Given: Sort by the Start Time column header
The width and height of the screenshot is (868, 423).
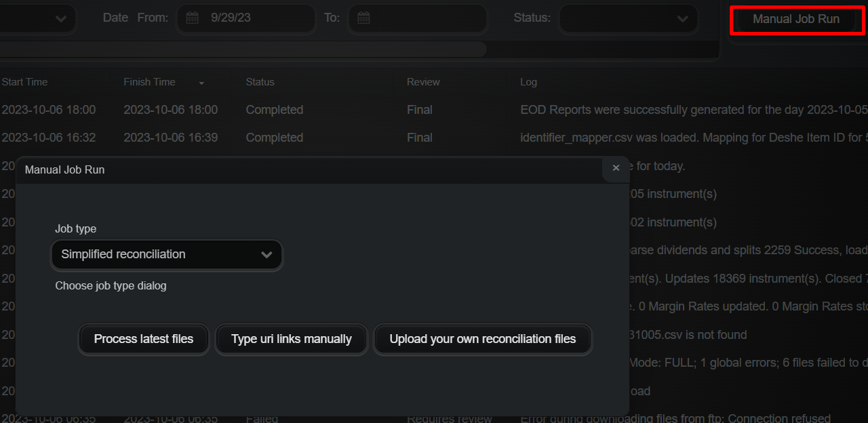Looking at the screenshot, I should 25,82.
